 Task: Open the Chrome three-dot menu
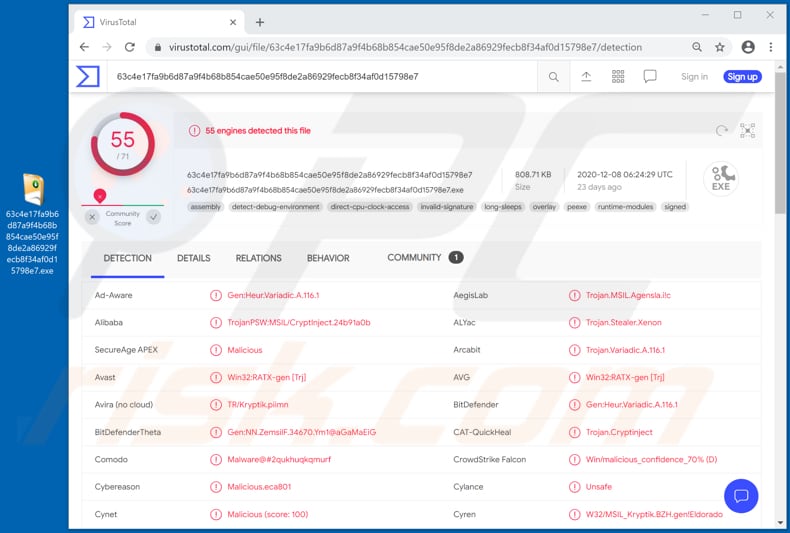coord(771,47)
